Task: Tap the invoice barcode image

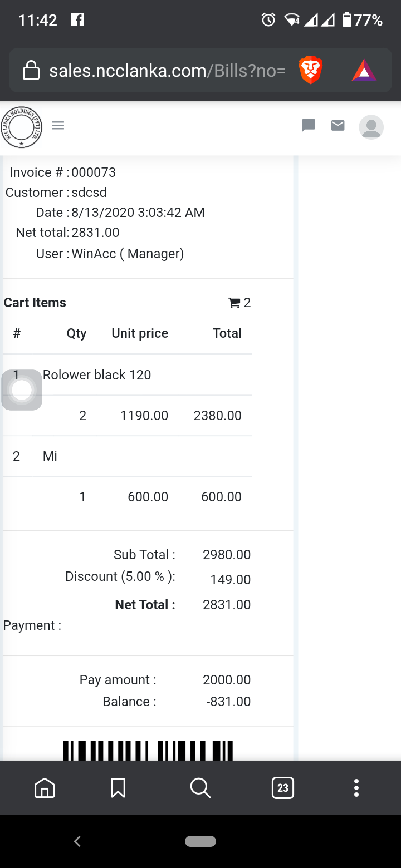Action: click(x=148, y=750)
